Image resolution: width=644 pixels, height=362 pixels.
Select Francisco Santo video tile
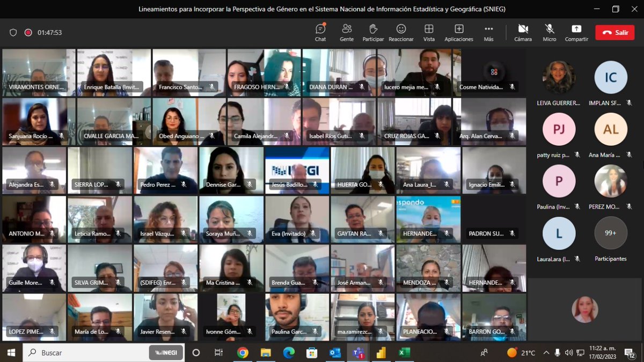click(189, 72)
